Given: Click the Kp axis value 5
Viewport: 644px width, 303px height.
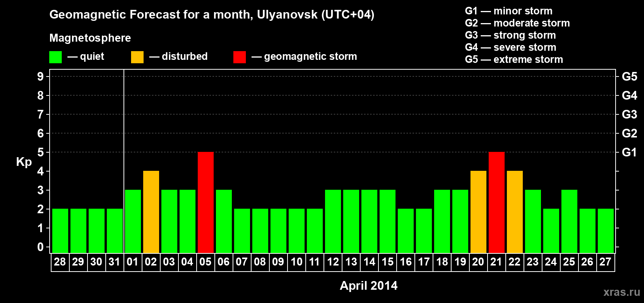Looking at the screenshot, I should (41, 152).
